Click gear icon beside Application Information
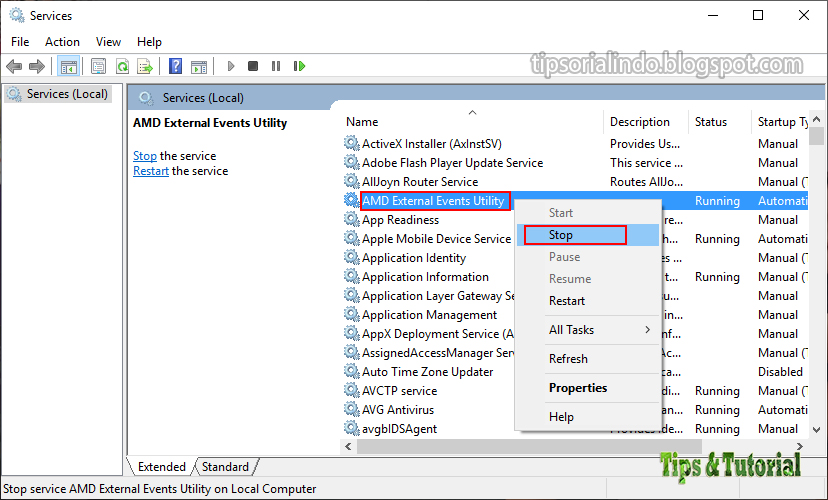The image size is (828, 500). pos(352,276)
